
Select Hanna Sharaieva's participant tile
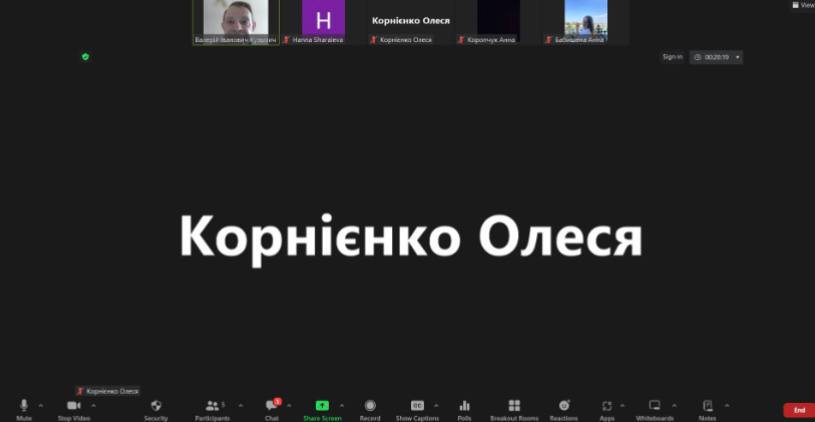point(323,22)
